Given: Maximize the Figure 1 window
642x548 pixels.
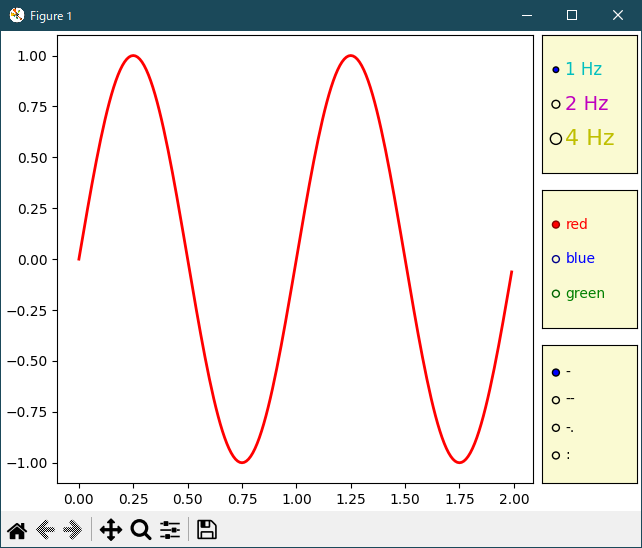Looking at the screenshot, I should pos(572,15).
